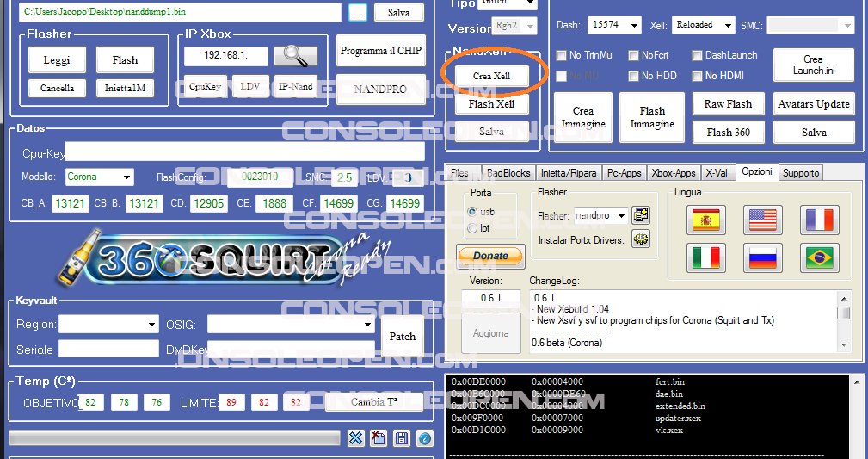The width and height of the screenshot is (868, 459).
Task: Click the Programma il CHIP button
Action: (380, 51)
